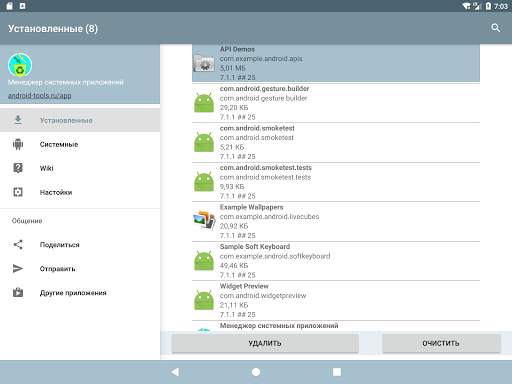The width and height of the screenshot is (512, 384).
Task: Click the 9,93 КБ size value
Action: 232,187
